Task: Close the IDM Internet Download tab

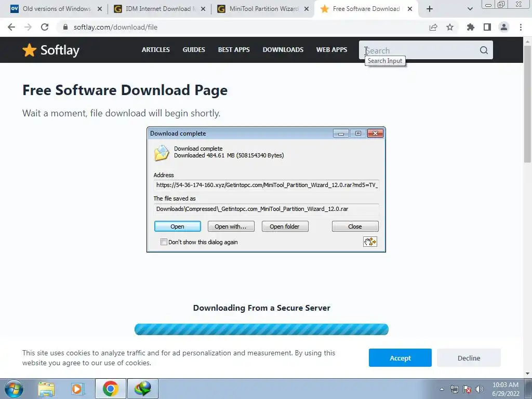Action: 203,9
